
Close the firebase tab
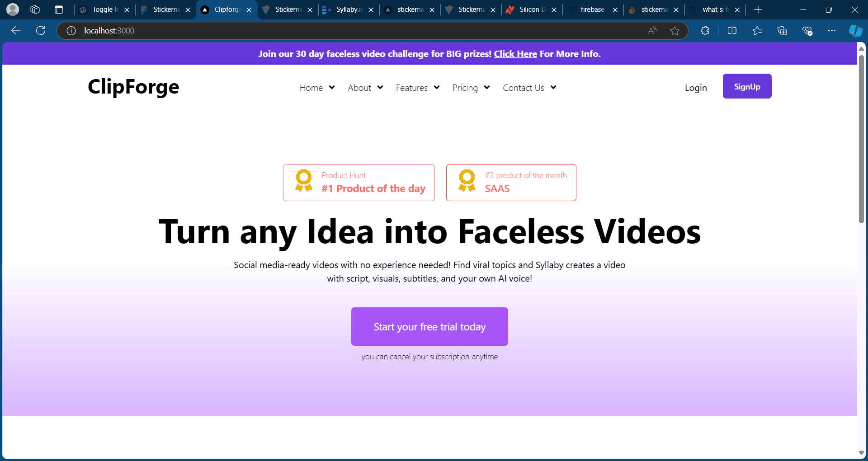615,9
